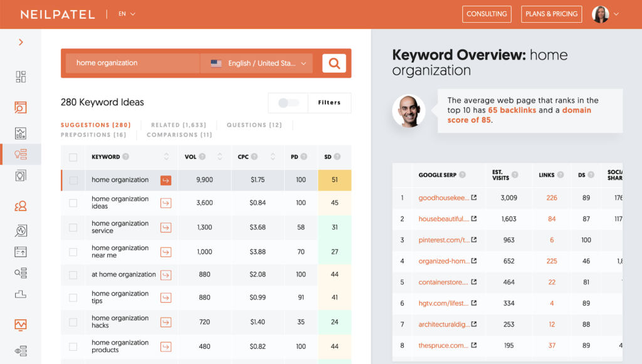This screenshot has height=364, width=642.
Task: Check the box for home organization hacks
Action: [73, 322]
